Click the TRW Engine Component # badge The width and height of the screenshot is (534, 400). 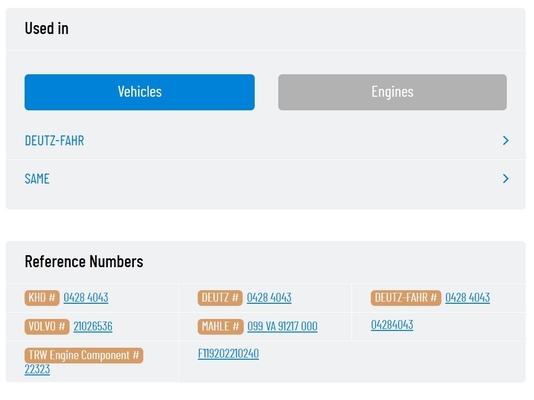click(84, 355)
